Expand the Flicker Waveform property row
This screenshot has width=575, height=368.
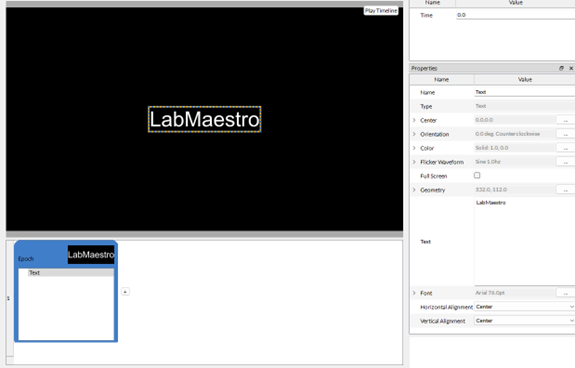click(x=414, y=162)
